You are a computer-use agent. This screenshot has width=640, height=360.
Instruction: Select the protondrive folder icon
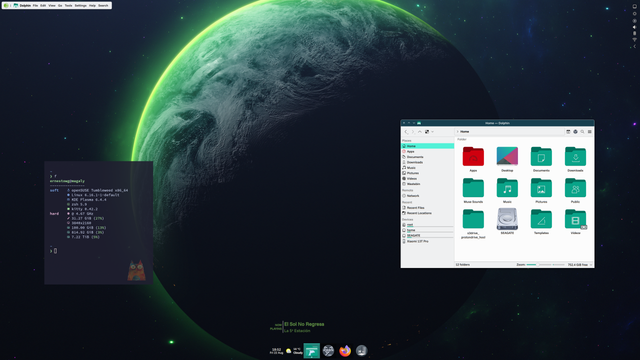(x=473, y=219)
